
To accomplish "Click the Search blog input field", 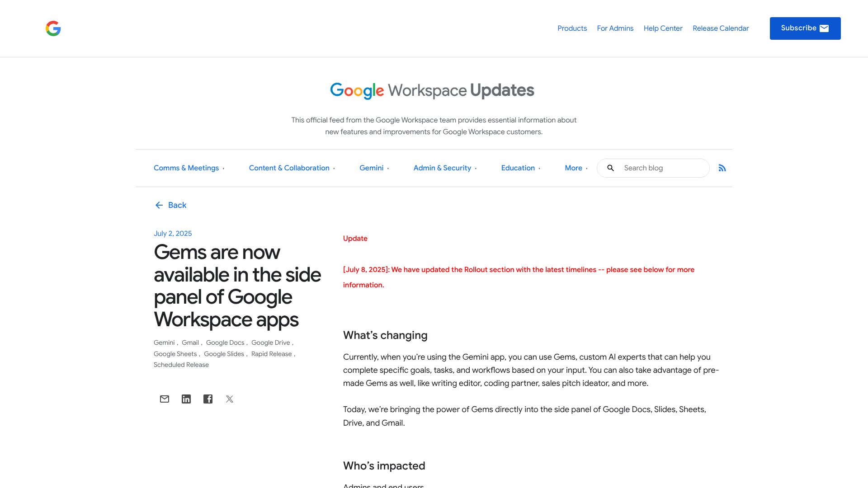I will [662, 168].
